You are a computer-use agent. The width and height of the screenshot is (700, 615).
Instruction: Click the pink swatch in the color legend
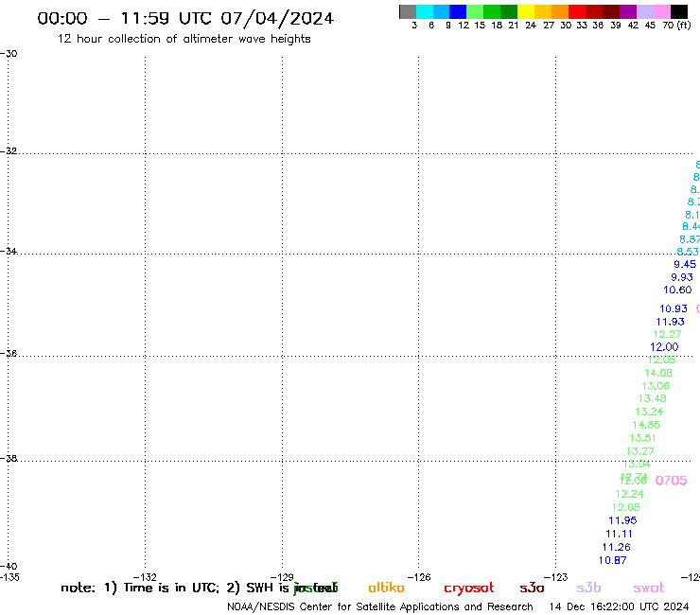[x=662, y=11]
